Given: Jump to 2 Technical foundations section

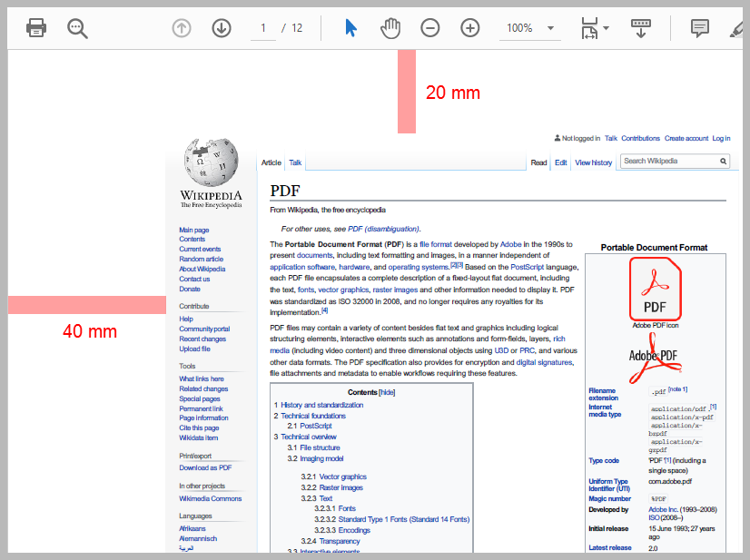Looking at the screenshot, I should pos(310,416).
